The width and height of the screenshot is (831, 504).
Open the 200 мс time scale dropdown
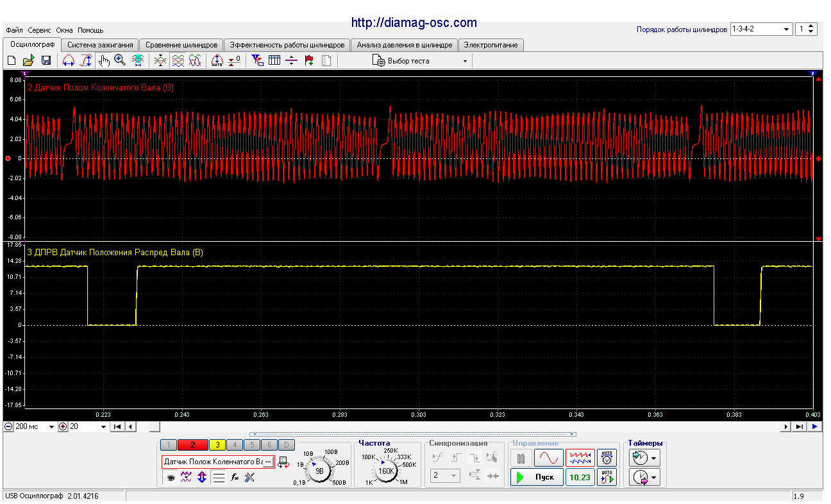click(x=51, y=427)
